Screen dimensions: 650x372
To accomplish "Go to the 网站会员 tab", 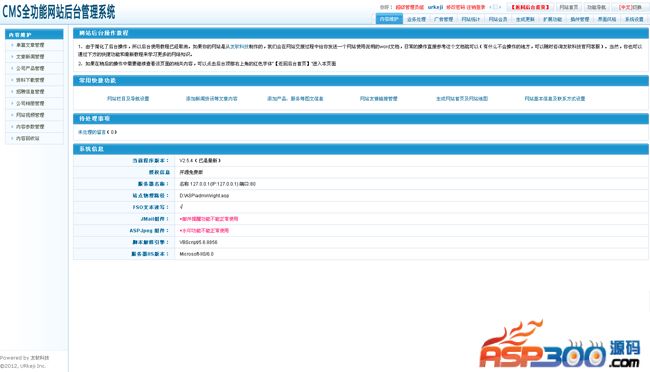I will 498,19.
